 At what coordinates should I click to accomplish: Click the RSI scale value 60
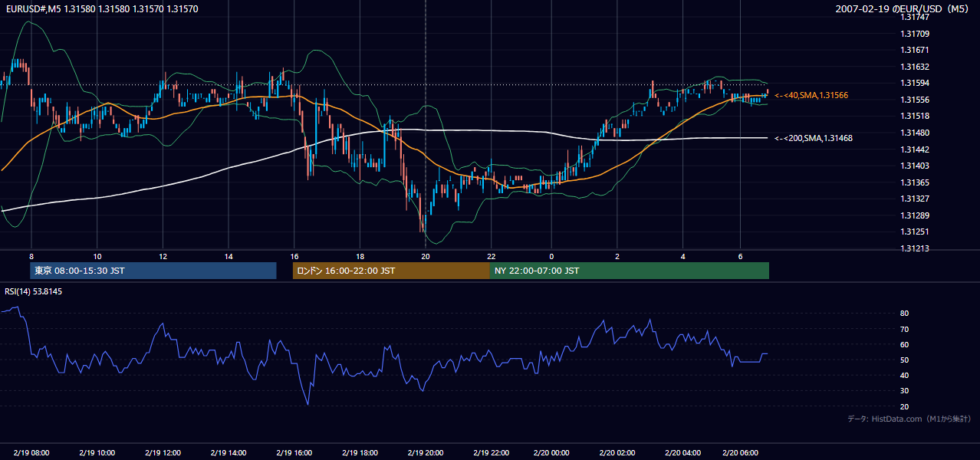904,344
